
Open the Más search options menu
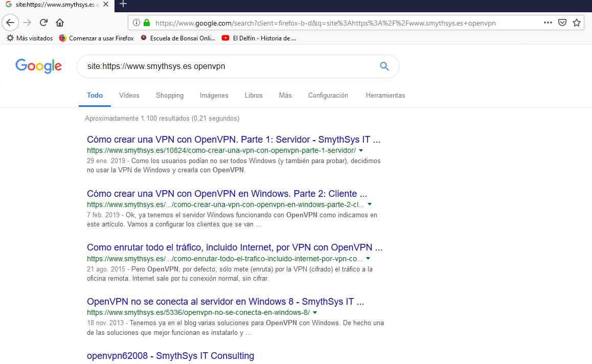point(285,96)
